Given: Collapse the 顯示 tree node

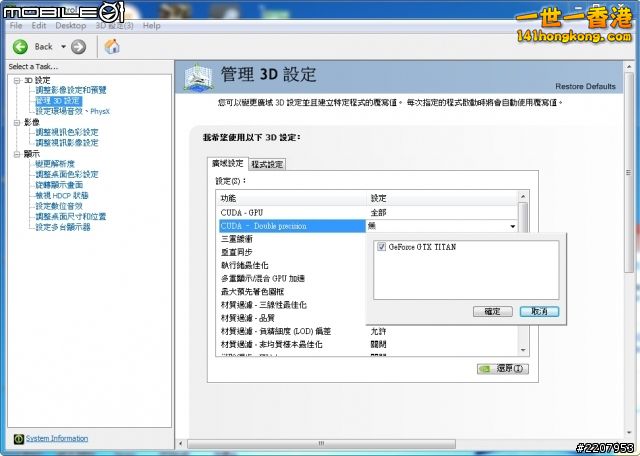Looking at the screenshot, I should pos(16,154).
